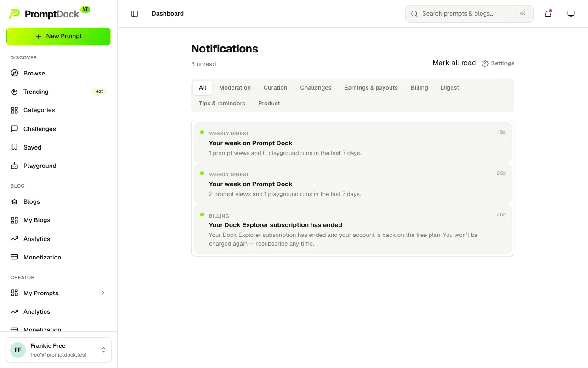Open the Earnings & payouts tab
The width and height of the screenshot is (588, 368).
tap(371, 88)
